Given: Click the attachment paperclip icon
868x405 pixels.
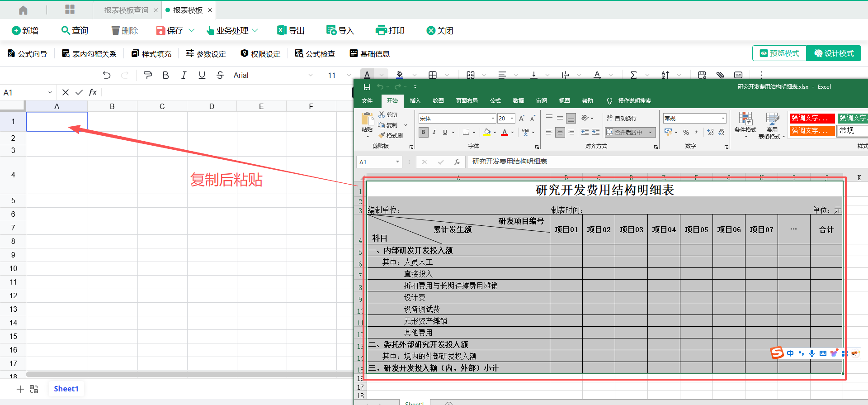Looking at the screenshot, I should [720, 75].
